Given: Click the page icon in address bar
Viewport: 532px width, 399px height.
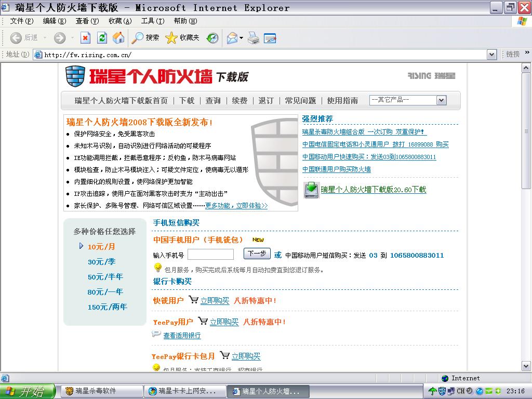Looking at the screenshot, I should (38, 54).
